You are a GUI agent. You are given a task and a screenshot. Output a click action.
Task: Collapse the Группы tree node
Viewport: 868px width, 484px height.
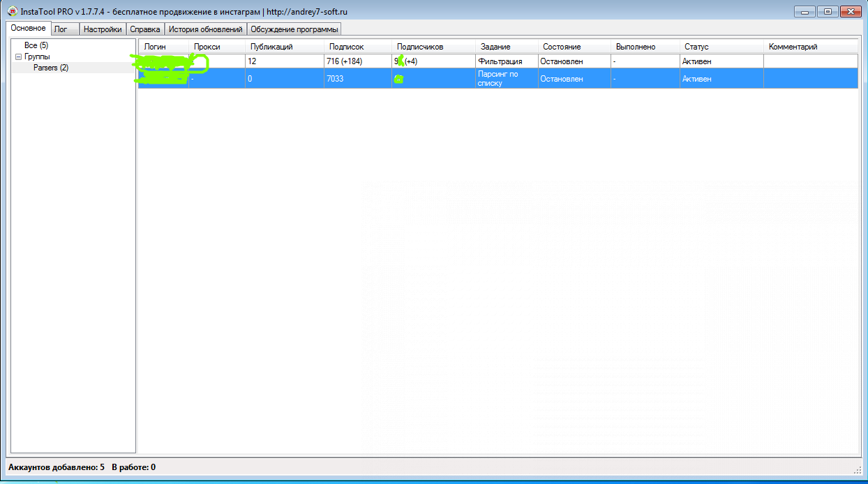tap(19, 56)
